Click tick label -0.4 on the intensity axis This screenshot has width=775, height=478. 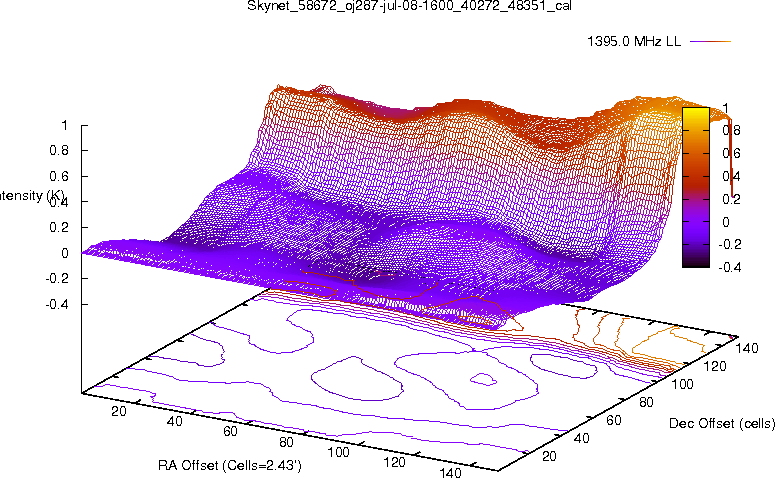[57, 304]
